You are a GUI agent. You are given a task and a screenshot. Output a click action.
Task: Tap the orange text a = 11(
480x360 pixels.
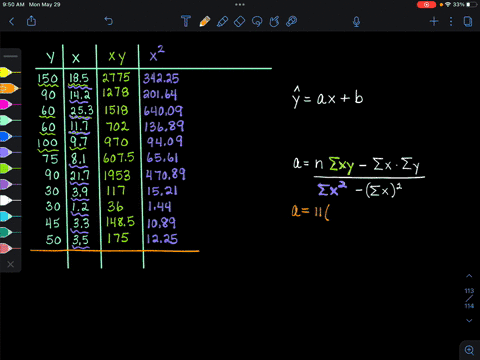pos(310,212)
